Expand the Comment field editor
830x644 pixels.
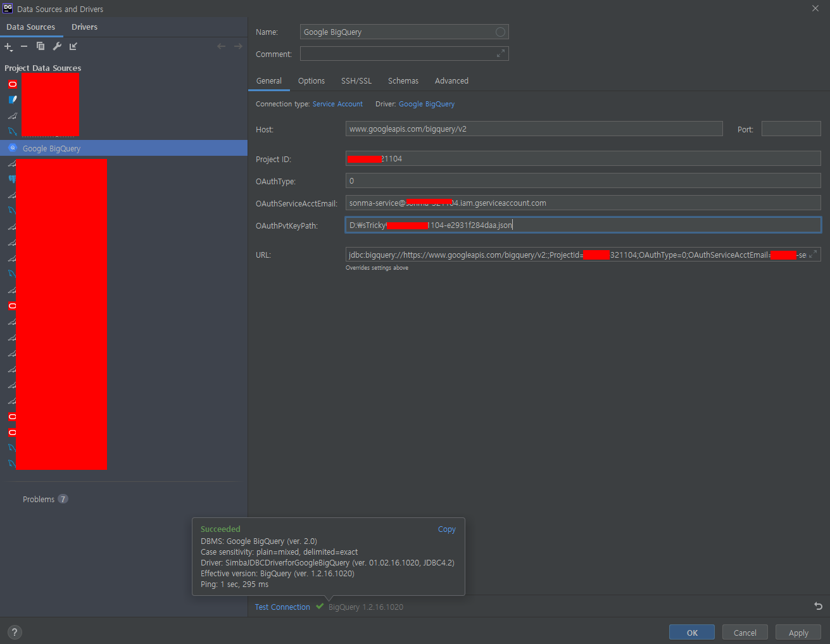coord(501,54)
